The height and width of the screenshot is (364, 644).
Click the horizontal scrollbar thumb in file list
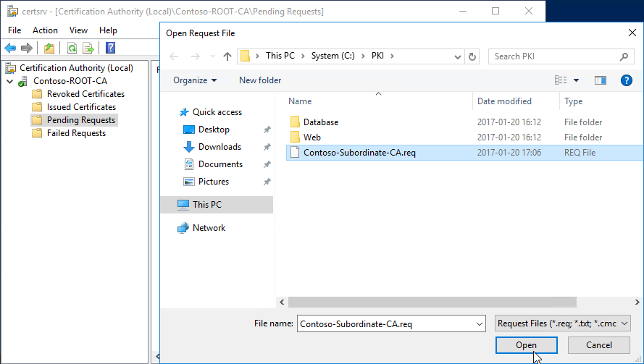point(432,302)
